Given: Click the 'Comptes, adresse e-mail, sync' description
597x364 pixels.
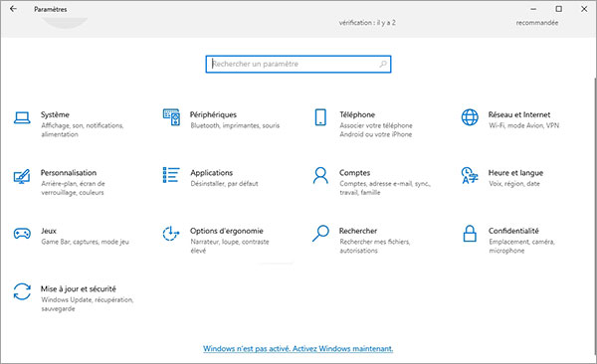Looking at the screenshot, I should coord(385,188).
